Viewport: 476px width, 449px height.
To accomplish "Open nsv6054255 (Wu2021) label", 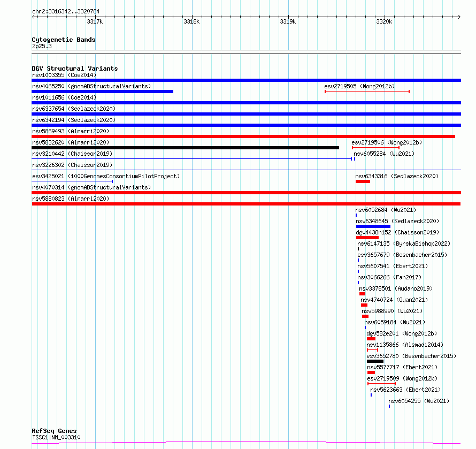I will 419,401.
